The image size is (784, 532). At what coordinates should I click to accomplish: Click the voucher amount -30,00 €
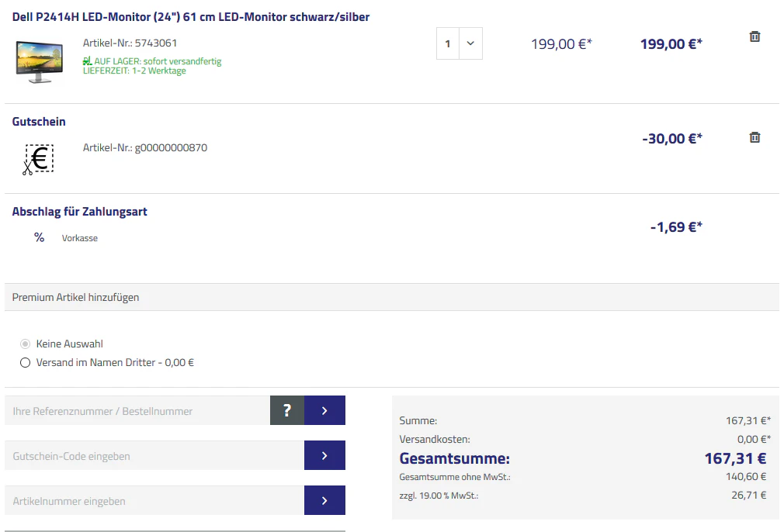click(672, 138)
